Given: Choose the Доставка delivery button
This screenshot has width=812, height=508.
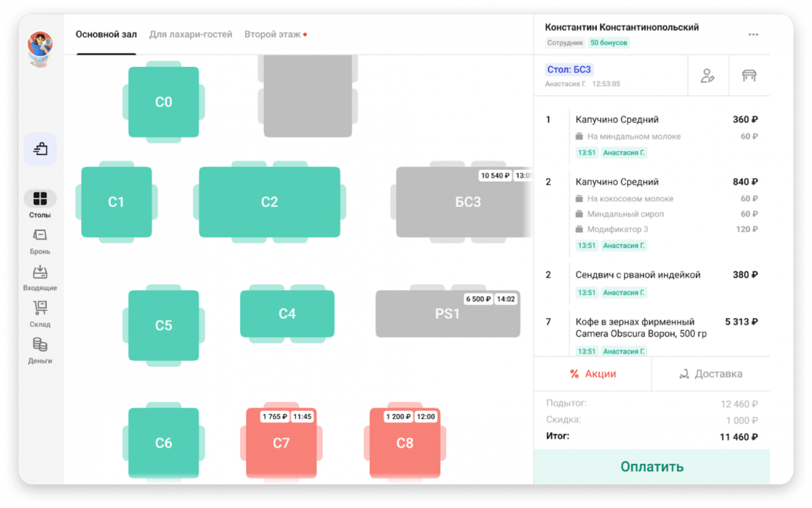Looking at the screenshot, I should 710,374.
